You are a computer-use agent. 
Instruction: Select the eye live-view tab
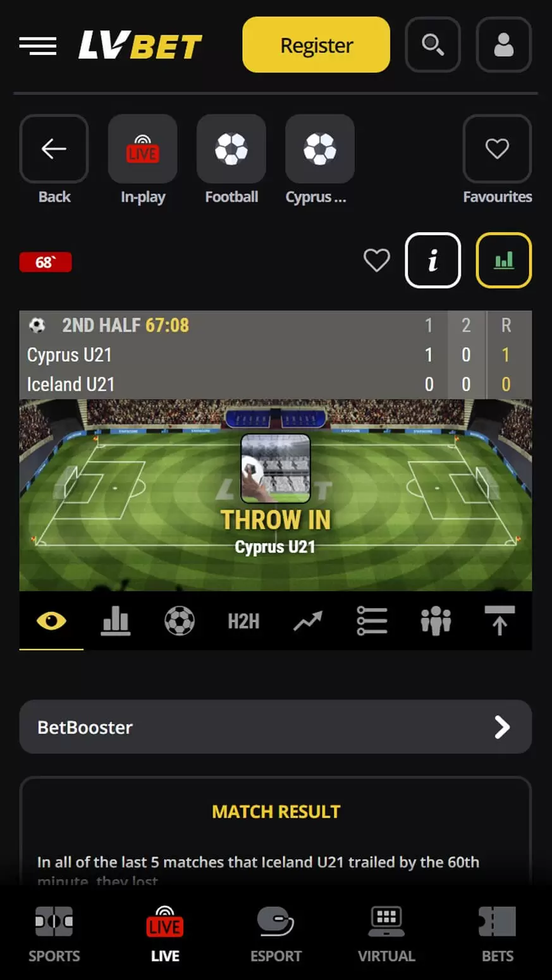[51, 621]
